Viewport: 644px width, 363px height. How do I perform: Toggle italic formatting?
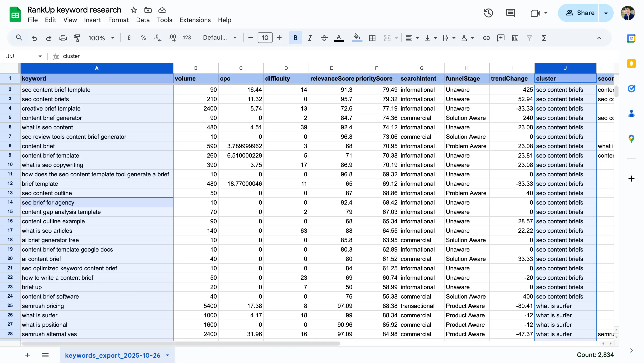310,38
